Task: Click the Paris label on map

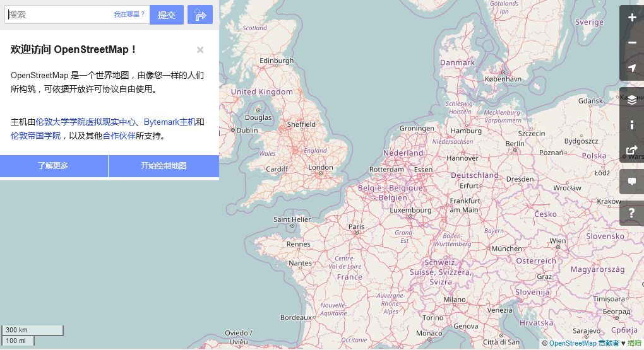Action: [356, 226]
